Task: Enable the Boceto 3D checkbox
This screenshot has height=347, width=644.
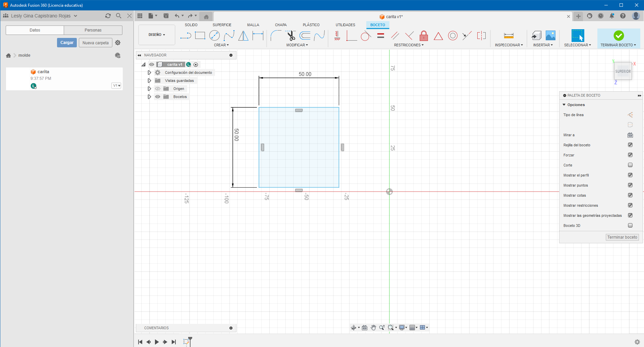Action: pos(630,226)
